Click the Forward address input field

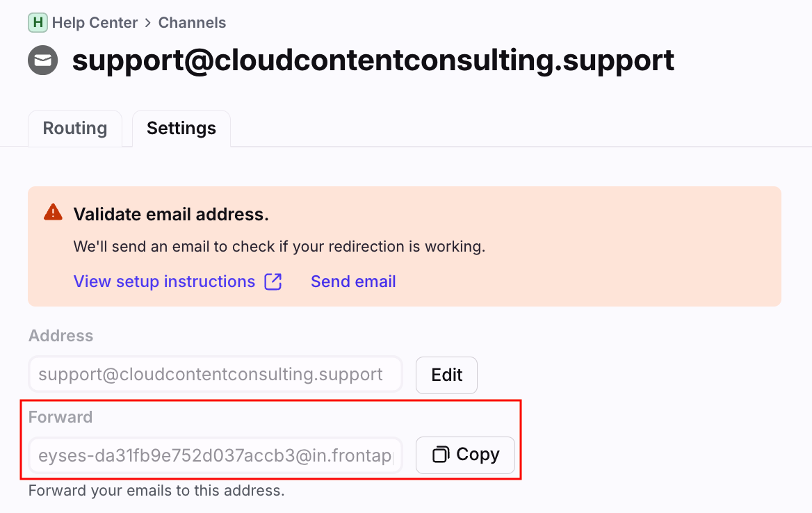(216, 455)
